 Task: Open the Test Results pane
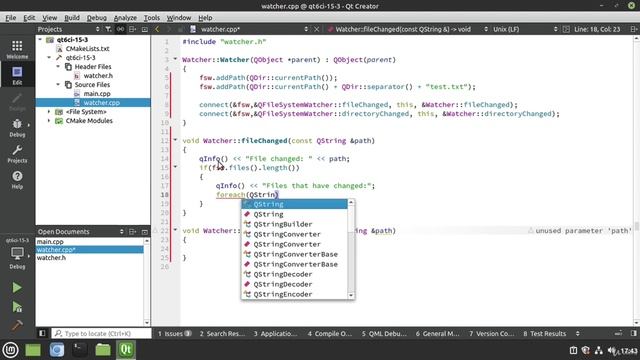tap(545, 333)
